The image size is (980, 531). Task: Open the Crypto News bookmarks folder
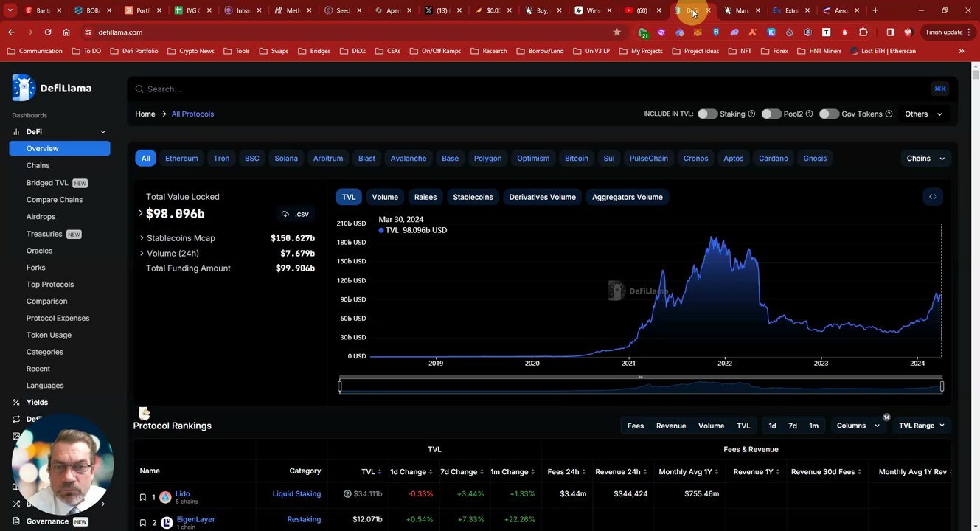[191, 51]
